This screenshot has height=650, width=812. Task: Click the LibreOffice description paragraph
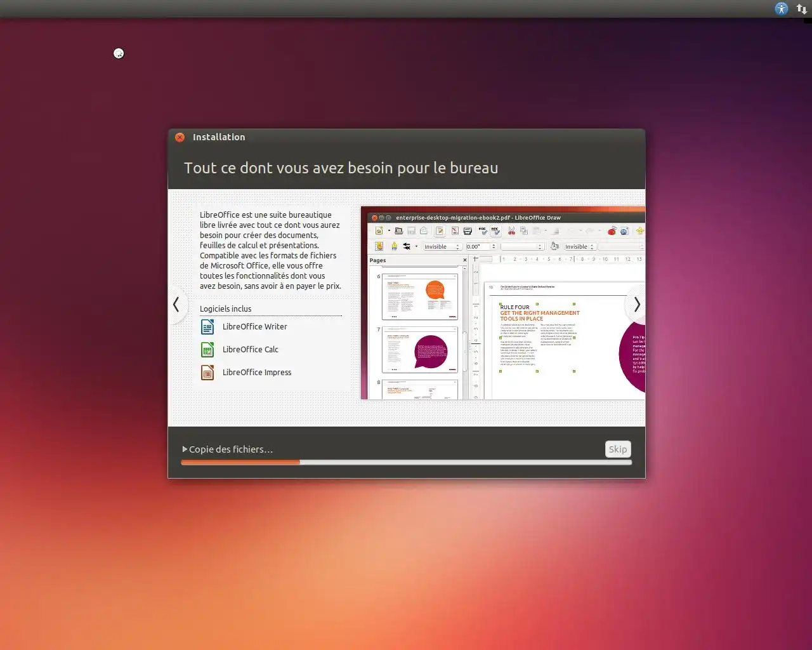coord(271,251)
